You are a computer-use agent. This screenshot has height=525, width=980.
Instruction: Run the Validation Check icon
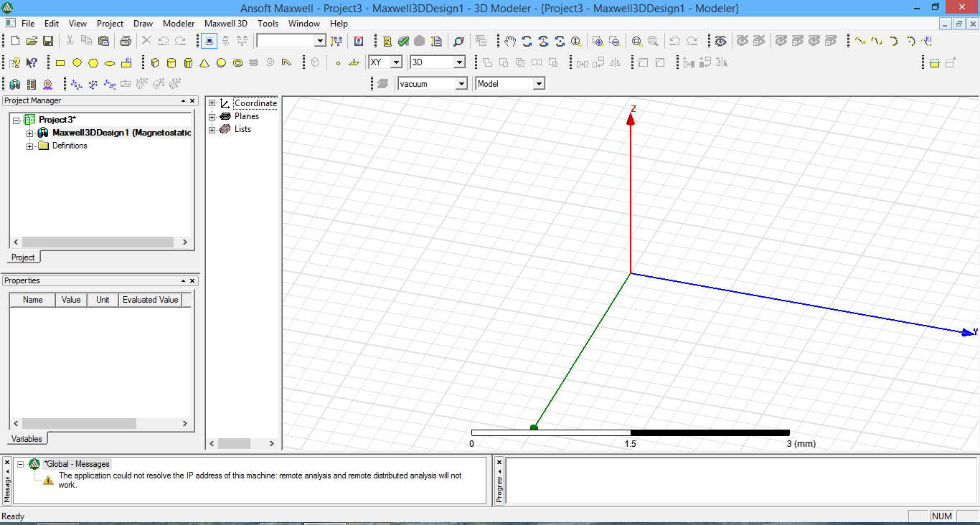(x=403, y=41)
